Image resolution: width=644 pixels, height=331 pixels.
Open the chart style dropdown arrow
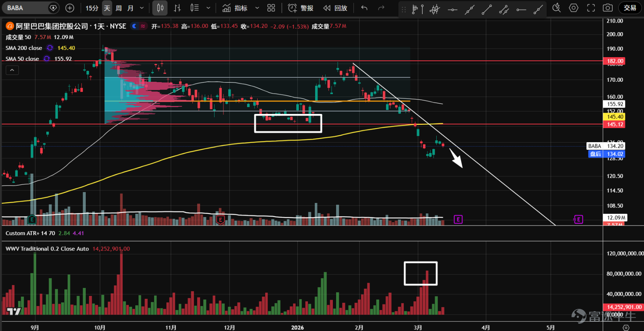[208, 8]
